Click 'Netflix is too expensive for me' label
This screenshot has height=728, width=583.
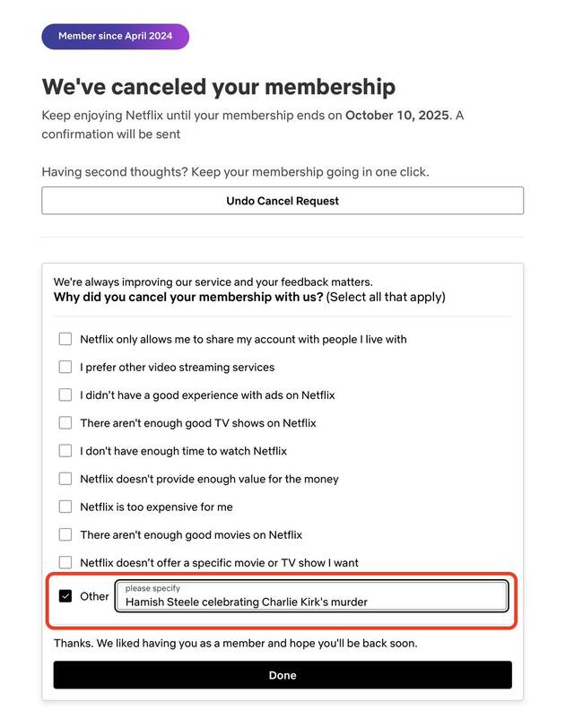click(156, 507)
